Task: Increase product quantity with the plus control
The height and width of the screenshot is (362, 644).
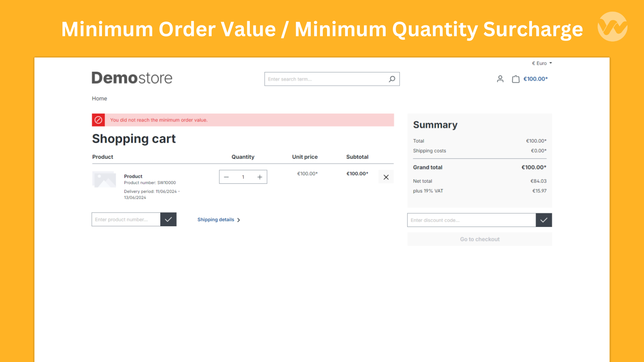Action: pyautogui.click(x=260, y=177)
